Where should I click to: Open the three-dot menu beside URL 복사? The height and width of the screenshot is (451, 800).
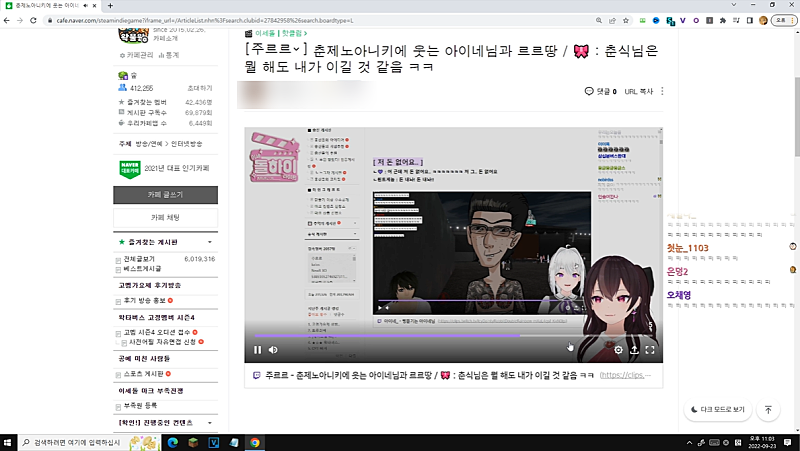(662, 91)
